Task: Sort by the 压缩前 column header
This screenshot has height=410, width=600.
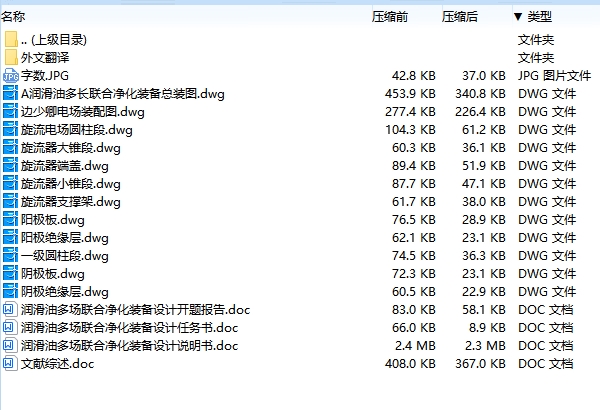Action: click(390, 16)
